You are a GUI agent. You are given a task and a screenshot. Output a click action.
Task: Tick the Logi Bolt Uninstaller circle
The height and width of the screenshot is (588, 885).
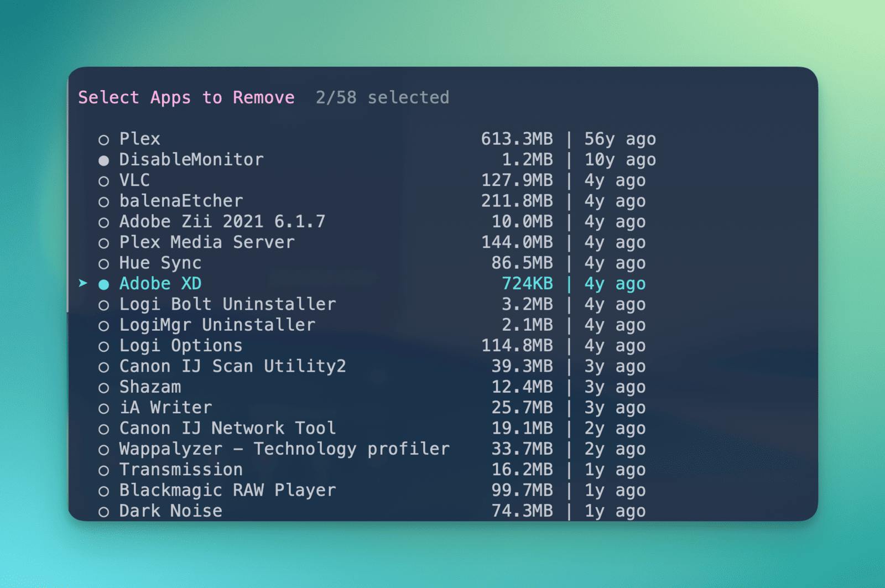pos(103,305)
